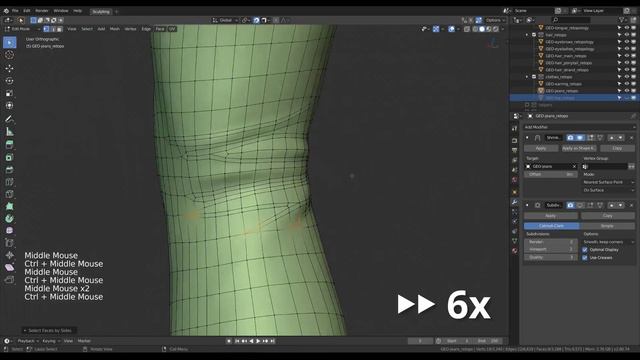Open the Vertex menu
This screenshot has width=640, height=360.
pyautogui.click(x=130, y=29)
